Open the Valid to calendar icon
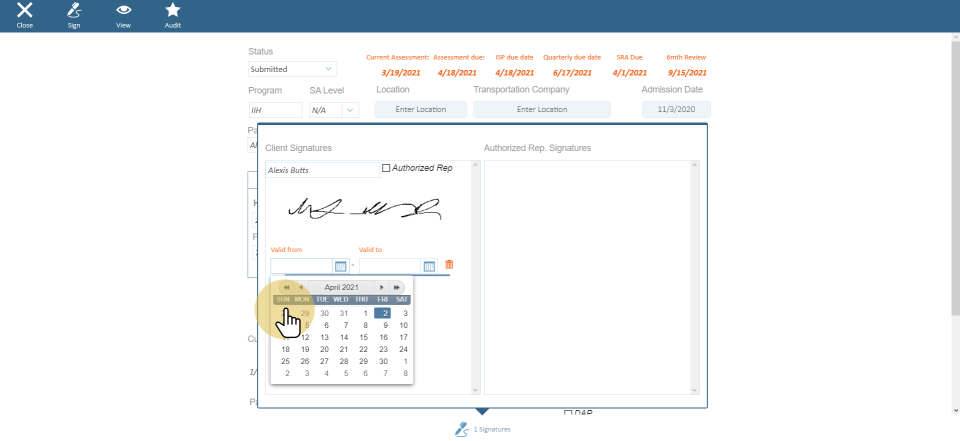The width and height of the screenshot is (960, 441). (429, 266)
